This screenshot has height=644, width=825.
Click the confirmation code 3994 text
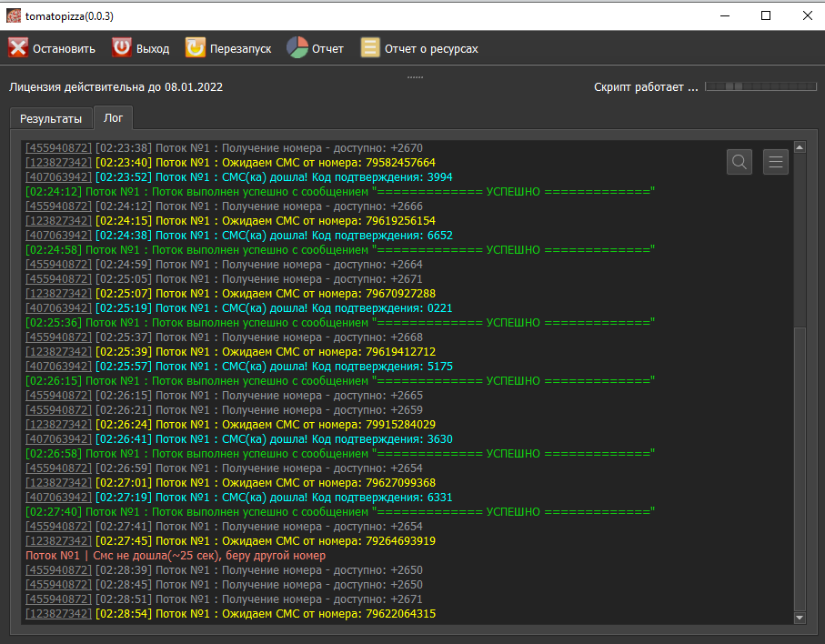click(440, 177)
